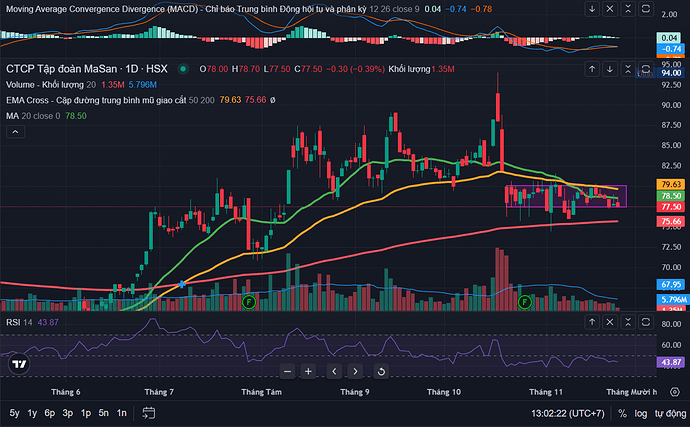Open the go-to-date calendar icon
The height and width of the screenshot is (427, 690).
(x=149, y=412)
